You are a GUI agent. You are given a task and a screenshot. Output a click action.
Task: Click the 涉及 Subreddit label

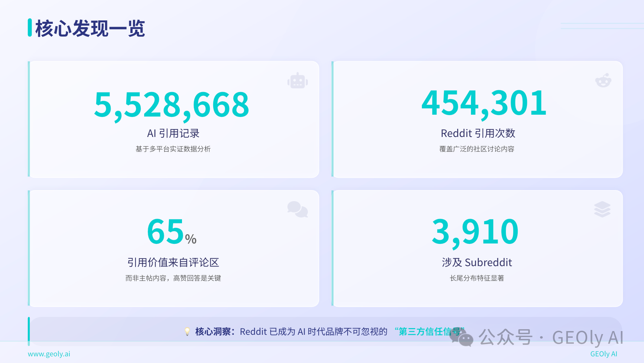(477, 262)
